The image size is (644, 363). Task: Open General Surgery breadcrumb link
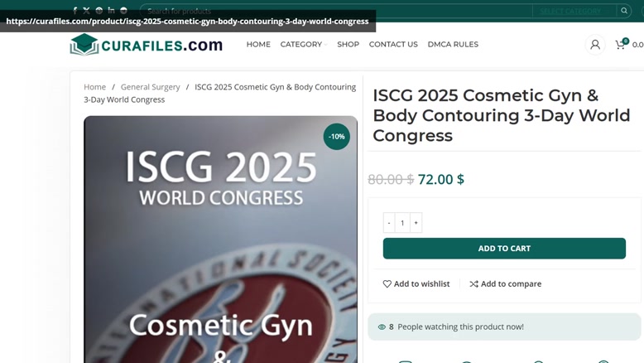151,87
